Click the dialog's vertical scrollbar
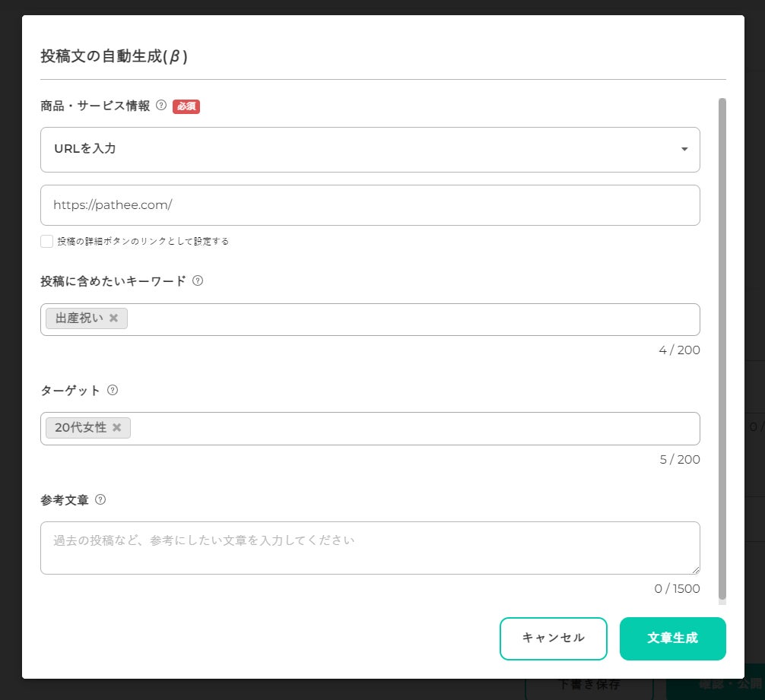The width and height of the screenshot is (765, 700). [x=722, y=342]
